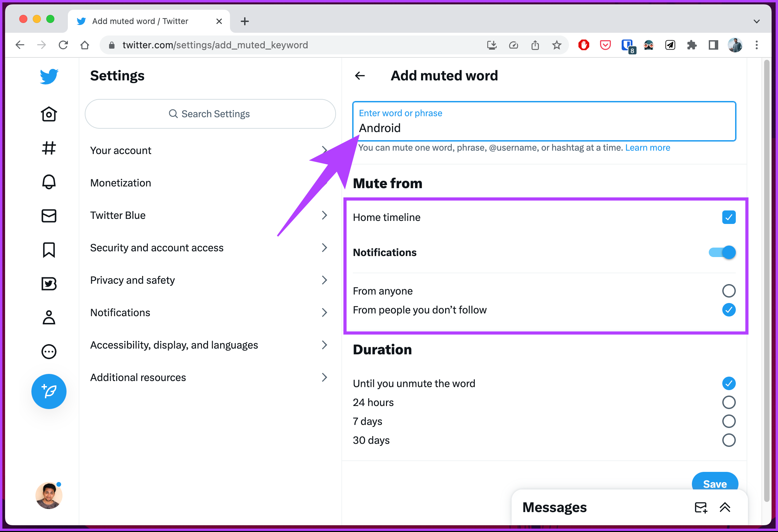778x532 pixels.
Task: Click the compose Tweet feather button
Action: pos(49,391)
